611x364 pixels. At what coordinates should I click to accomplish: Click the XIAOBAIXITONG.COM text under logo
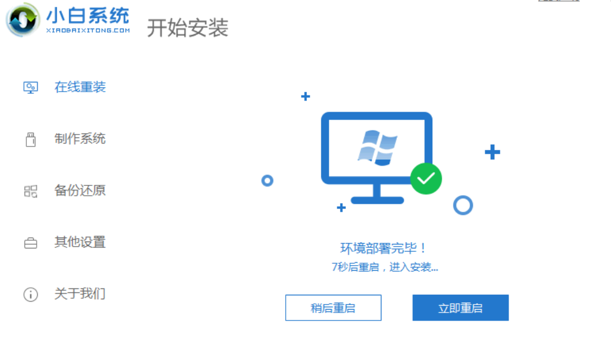(x=88, y=30)
